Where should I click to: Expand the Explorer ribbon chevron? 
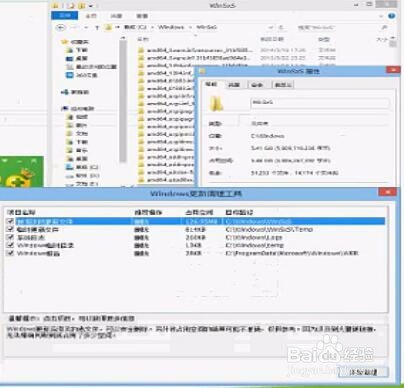pyautogui.click(x=381, y=16)
